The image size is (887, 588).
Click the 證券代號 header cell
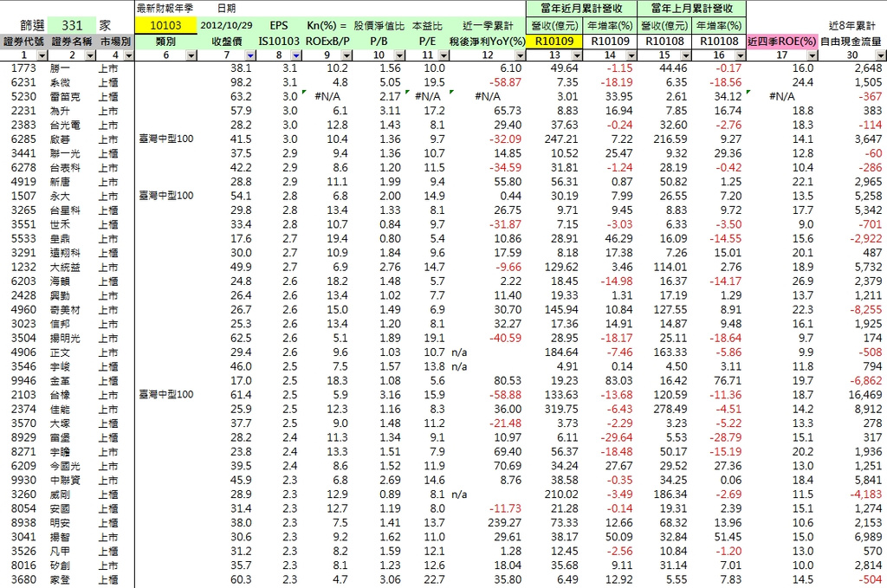click(x=23, y=42)
